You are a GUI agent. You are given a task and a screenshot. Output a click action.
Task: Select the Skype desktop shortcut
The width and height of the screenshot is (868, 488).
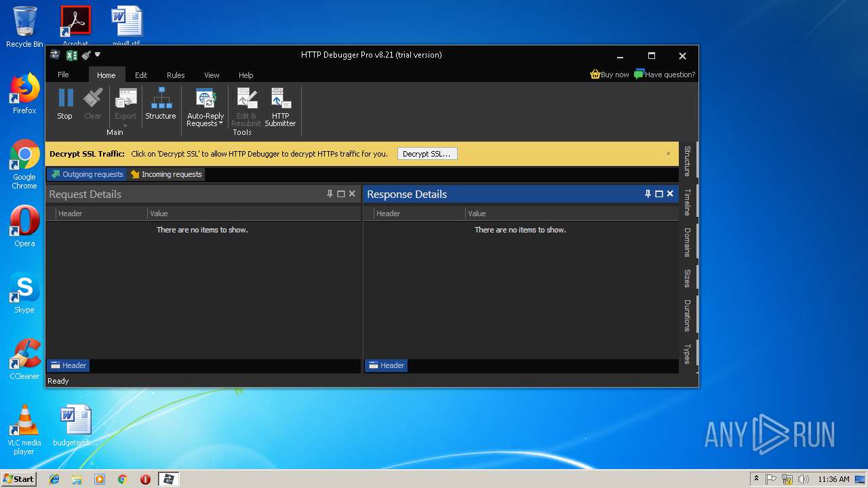point(24,293)
